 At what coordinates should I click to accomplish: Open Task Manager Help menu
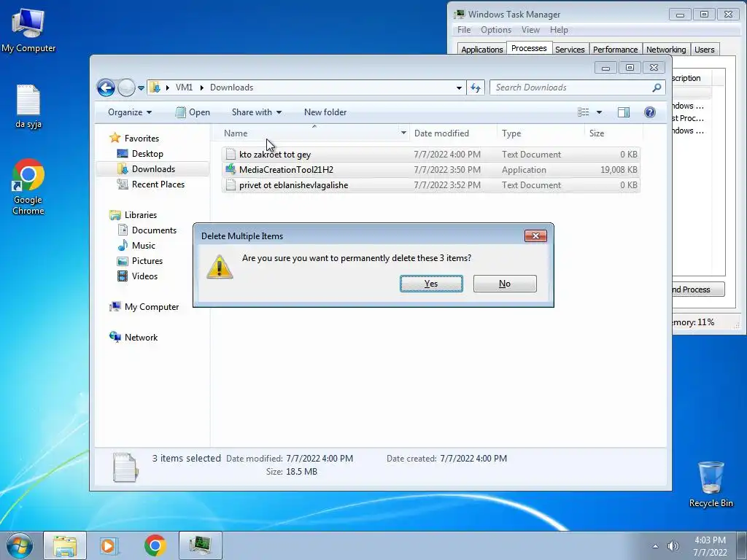click(x=559, y=30)
